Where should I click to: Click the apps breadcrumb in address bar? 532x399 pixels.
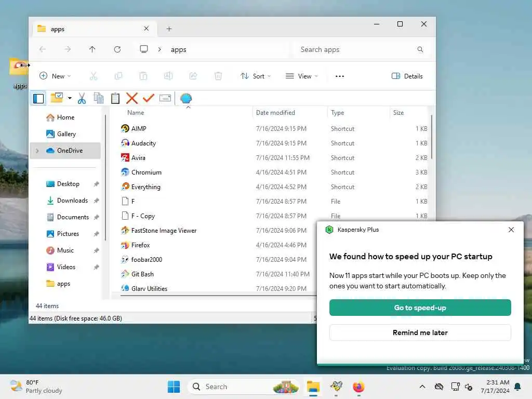(x=179, y=49)
